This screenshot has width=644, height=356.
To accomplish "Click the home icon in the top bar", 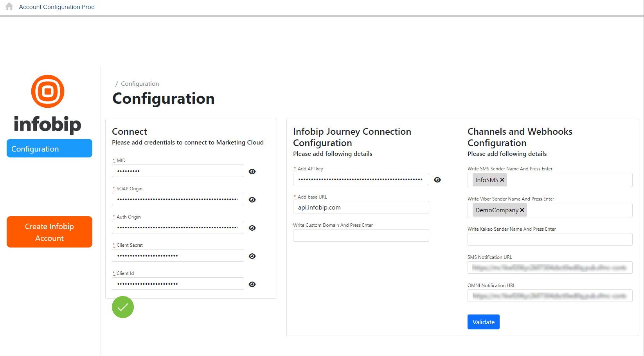I will pos(9,7).
